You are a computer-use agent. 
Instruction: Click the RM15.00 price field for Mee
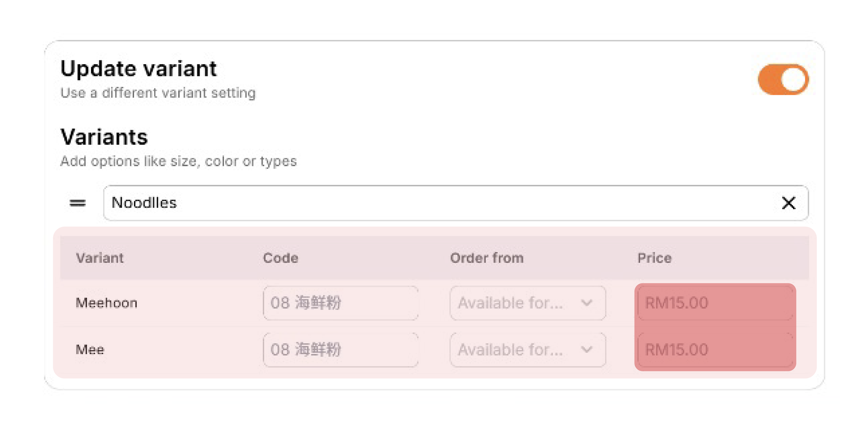[715, 349]
